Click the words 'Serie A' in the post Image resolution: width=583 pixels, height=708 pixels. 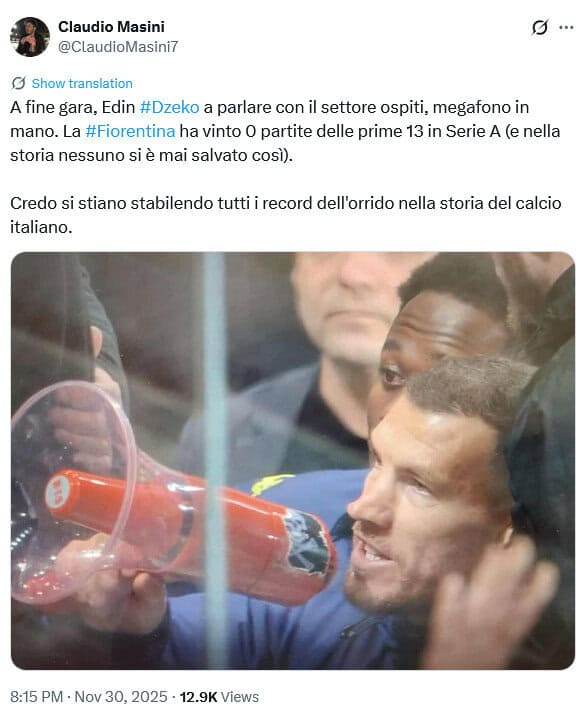473,131
